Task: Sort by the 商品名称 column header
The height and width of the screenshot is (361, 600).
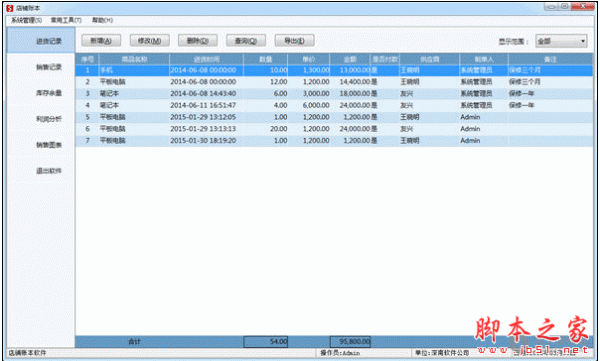Action: (x=134, y=59)
